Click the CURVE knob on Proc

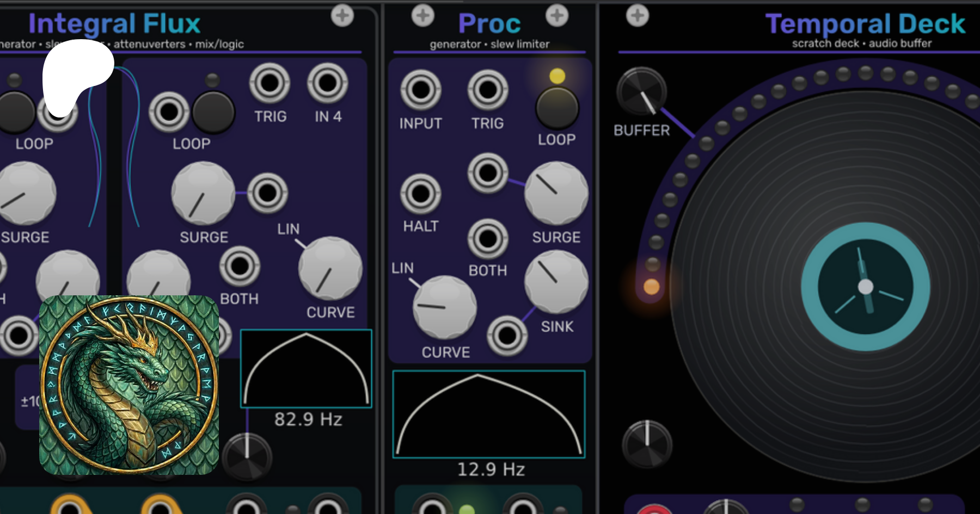tap(445, 307)
